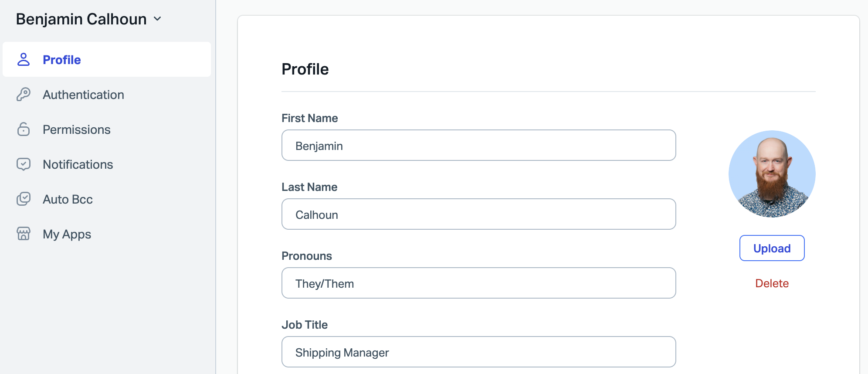This screenshot has width=868, height=374.
Task: Click into the Last Name field
Action: click(478, 214)
